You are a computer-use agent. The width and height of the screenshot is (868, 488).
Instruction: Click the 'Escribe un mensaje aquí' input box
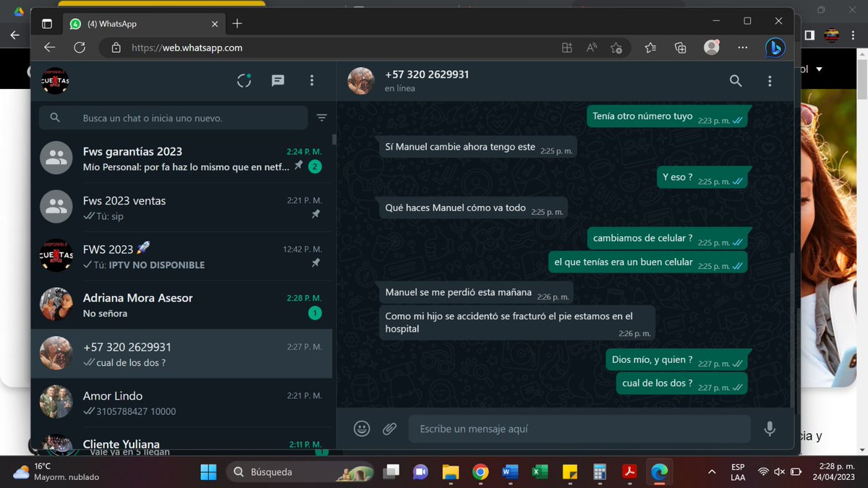pos(579,429)
